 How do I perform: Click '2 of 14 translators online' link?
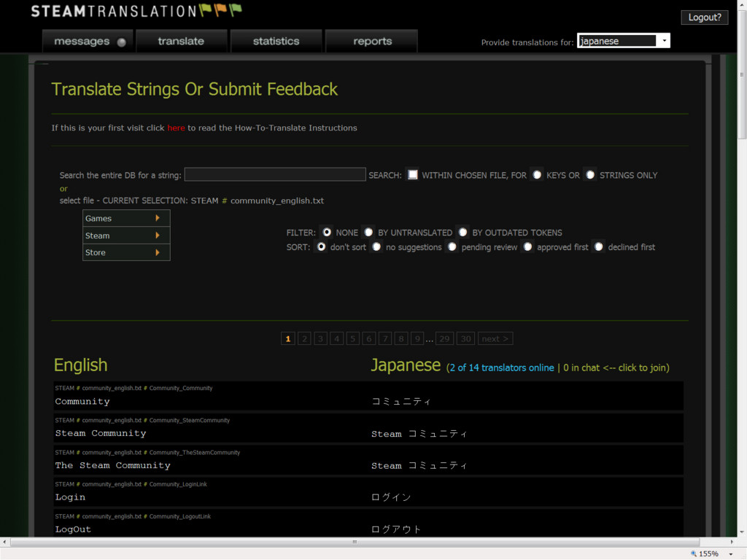502,367
